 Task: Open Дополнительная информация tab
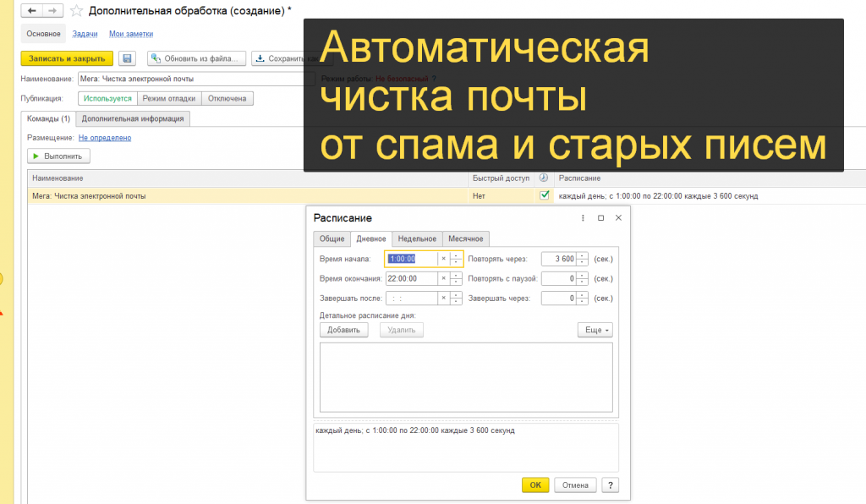pos(133,118)
